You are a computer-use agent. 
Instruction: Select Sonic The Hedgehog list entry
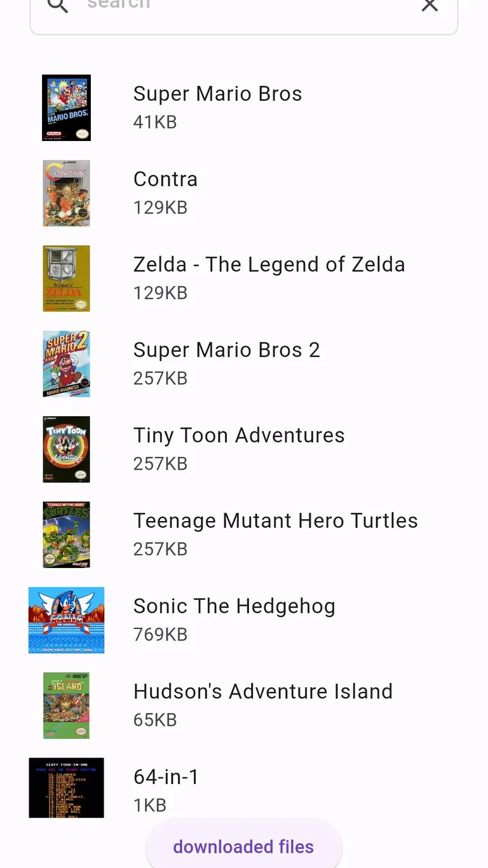click(x=234, y=606)
